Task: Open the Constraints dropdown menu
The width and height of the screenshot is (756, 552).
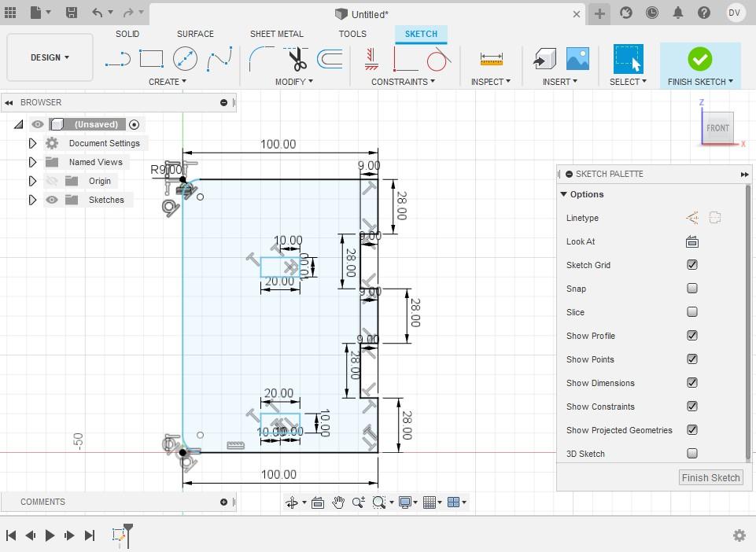Action: [x=403, y=82]
